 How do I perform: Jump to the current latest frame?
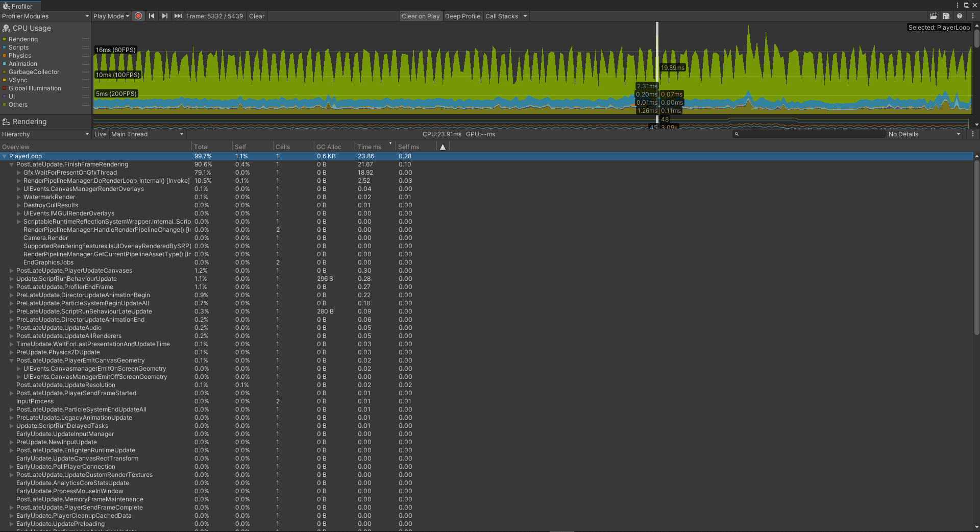[178, 16]
